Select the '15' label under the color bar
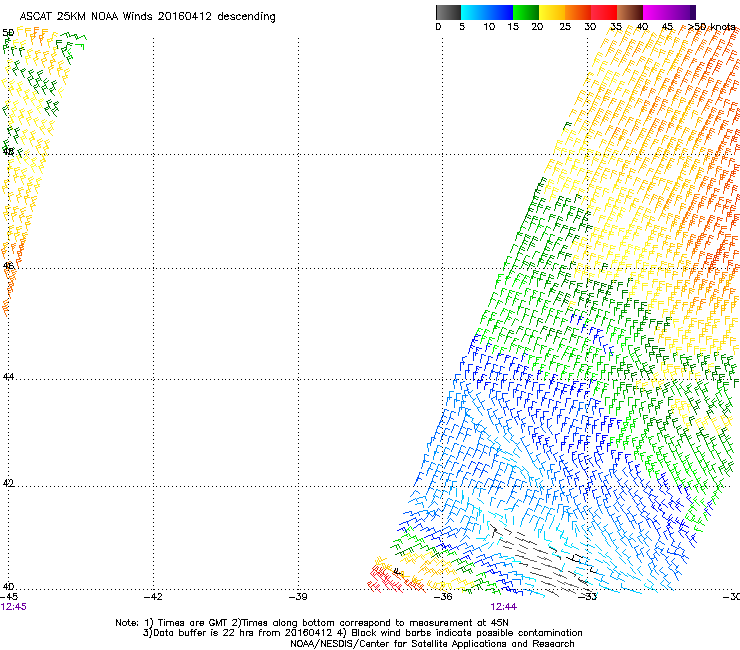Screen dimensions: 740x650 pyautogui.click(x=513, y=26)
